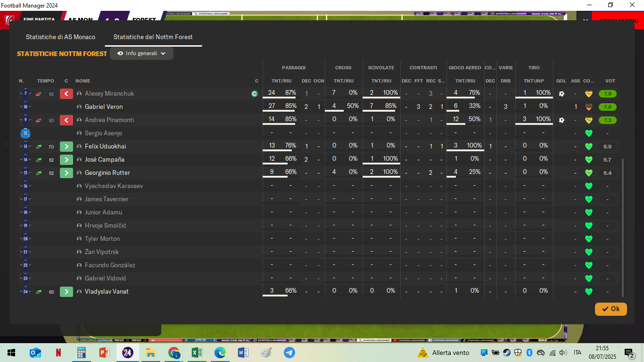Viewport: 644px width, 362px height.
Task: Click the green substitution button for José Campaña
Action: [x=66, y=160]
